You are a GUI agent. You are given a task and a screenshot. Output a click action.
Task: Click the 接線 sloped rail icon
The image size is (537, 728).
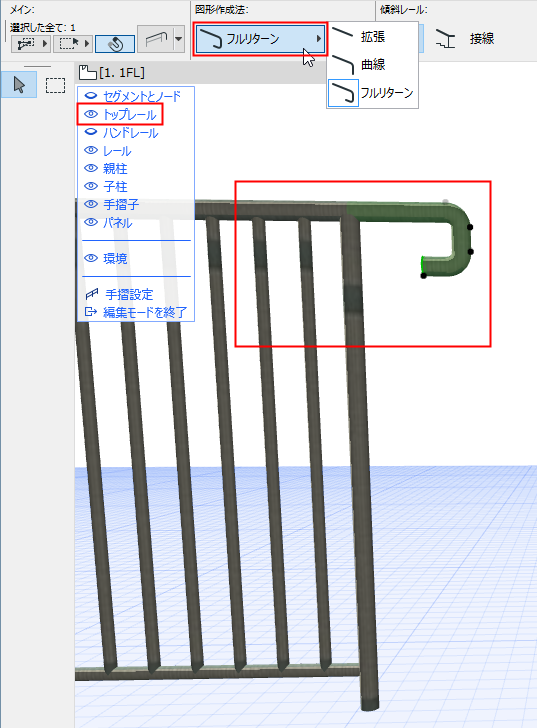pos(446,39)
